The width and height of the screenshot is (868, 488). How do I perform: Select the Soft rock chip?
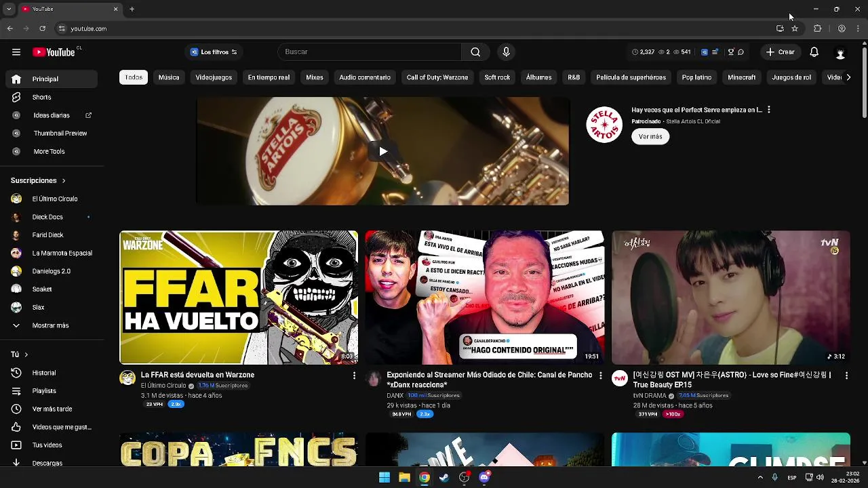(497, 77)
